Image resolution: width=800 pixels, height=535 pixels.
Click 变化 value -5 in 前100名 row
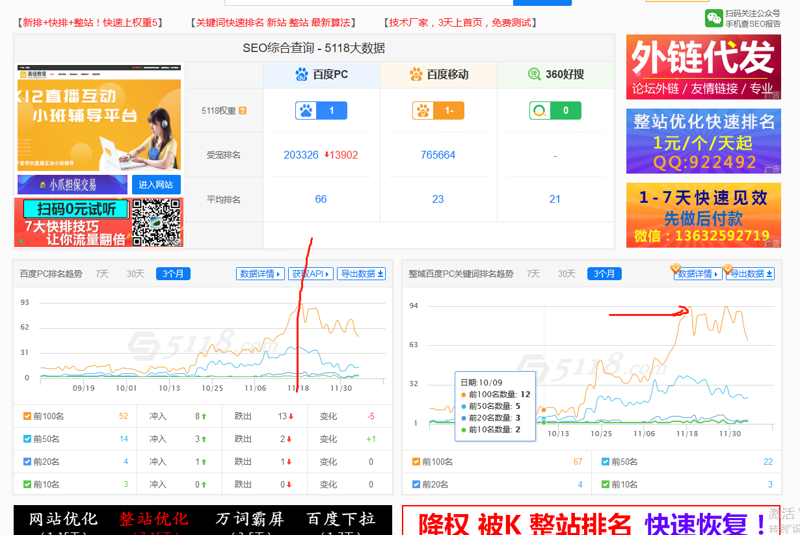[x=371, y=416]
